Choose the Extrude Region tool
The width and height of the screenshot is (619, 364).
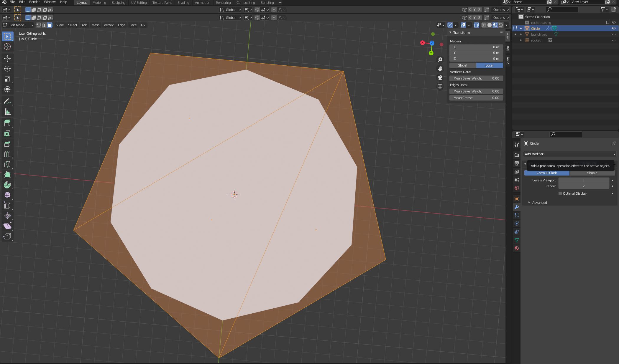tap(7, 123)
